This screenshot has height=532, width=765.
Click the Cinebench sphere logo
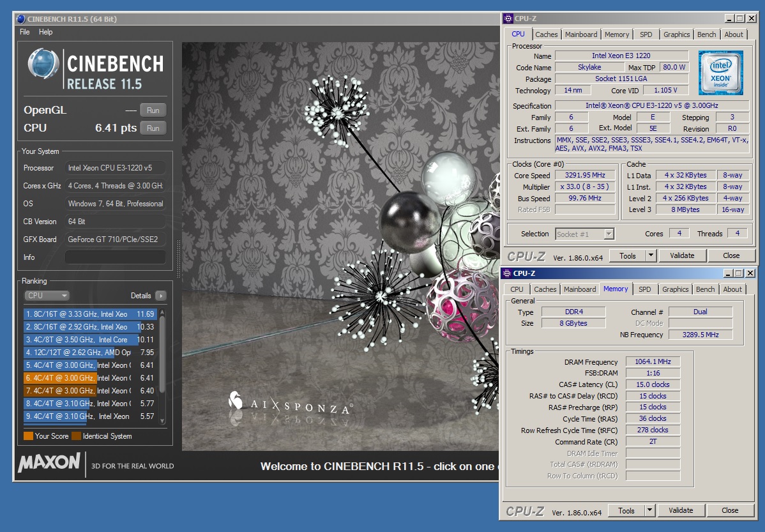(x=43, y=64)
